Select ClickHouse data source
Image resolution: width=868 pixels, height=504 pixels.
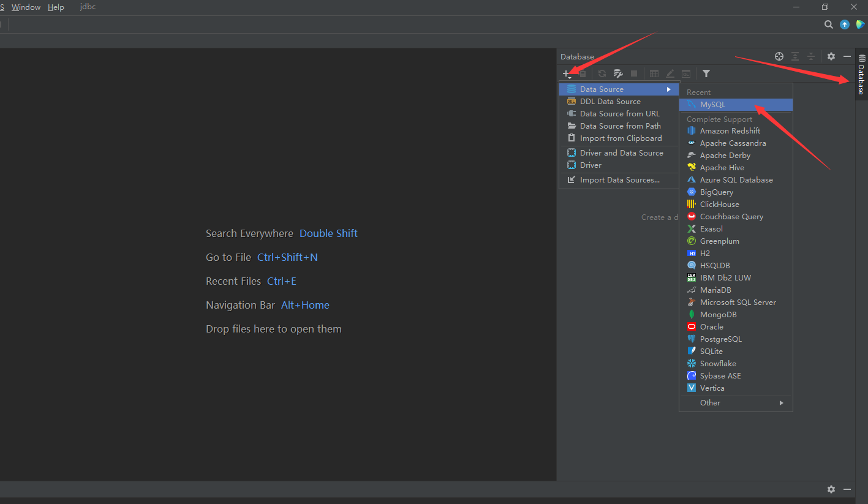(x=736, y=205)
